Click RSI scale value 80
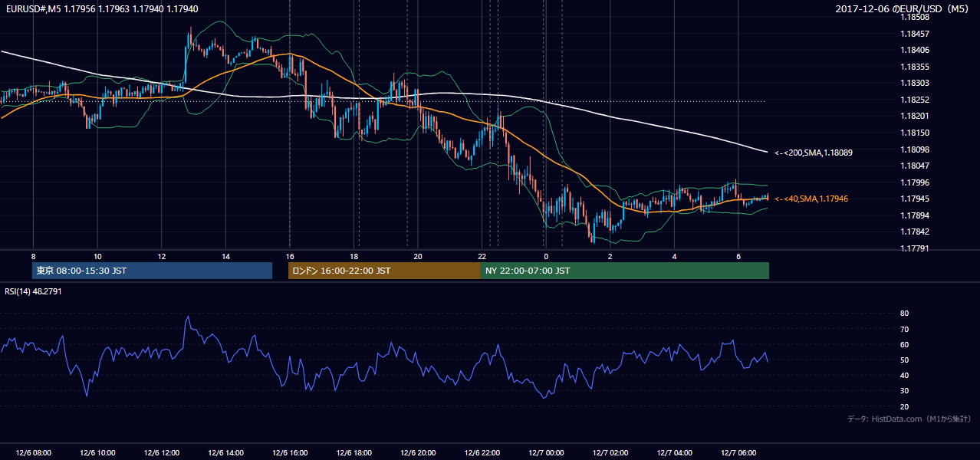The width and height of the screenshot is (980, 460). click(905, 314)
